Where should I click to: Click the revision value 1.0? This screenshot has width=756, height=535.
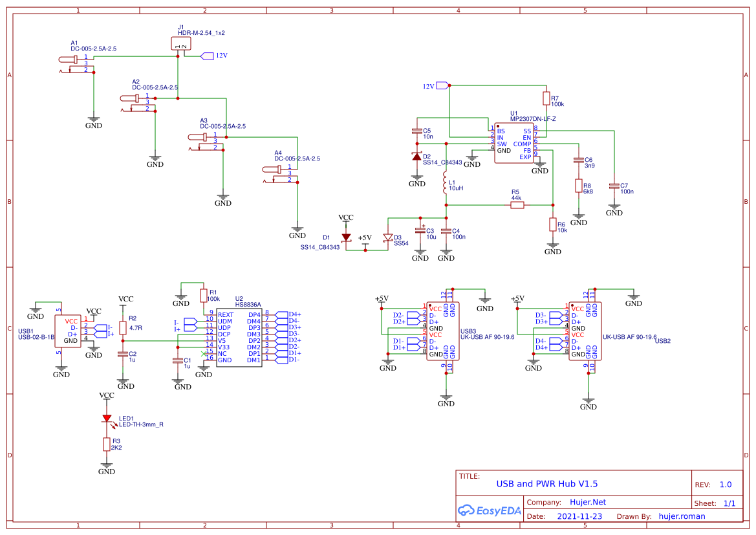[726, 485]
